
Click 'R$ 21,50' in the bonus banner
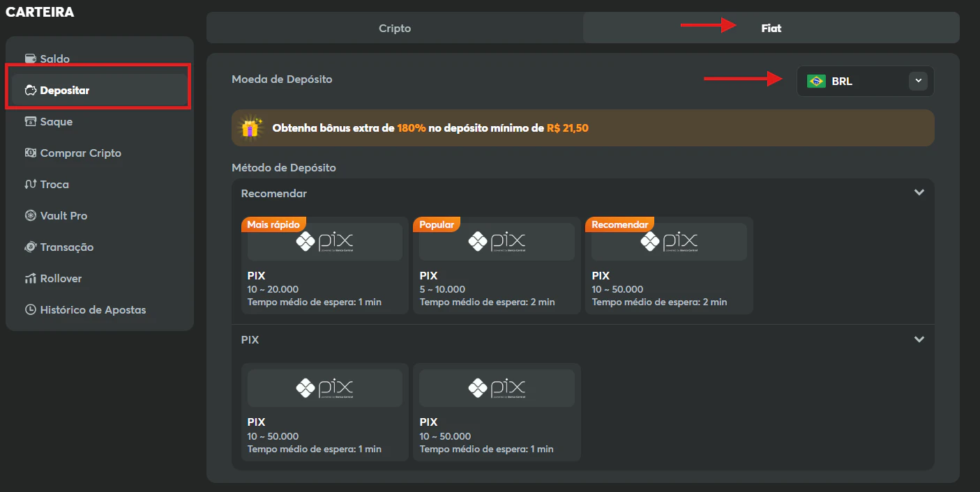click(x=568, y=128)
